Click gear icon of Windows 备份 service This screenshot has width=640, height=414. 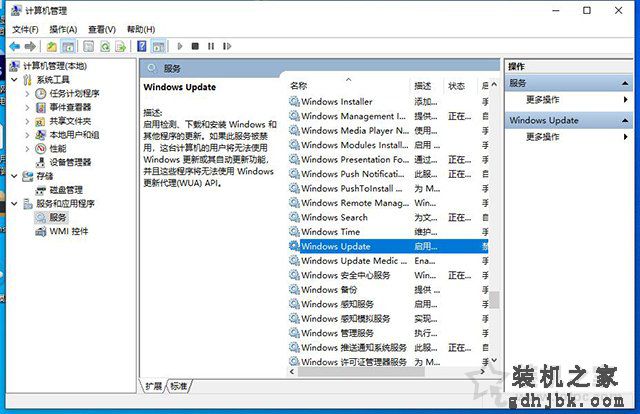pyautogui.click(x=294, y=289)
